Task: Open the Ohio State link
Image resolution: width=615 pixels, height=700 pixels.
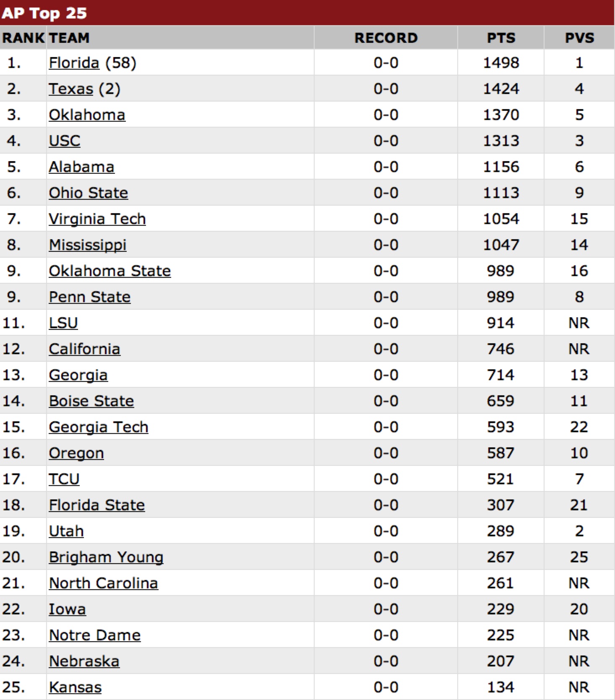Action: 88,193
